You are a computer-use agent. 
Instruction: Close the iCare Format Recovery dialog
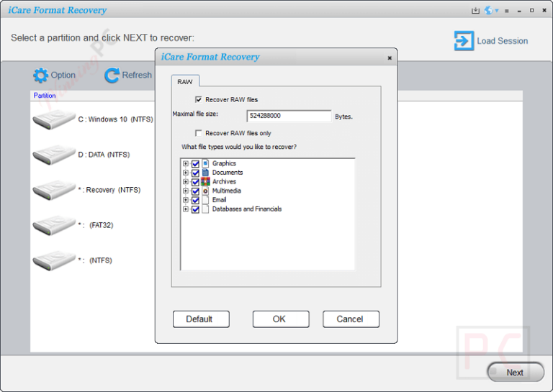pyautogui.click(x=390, y=58)
